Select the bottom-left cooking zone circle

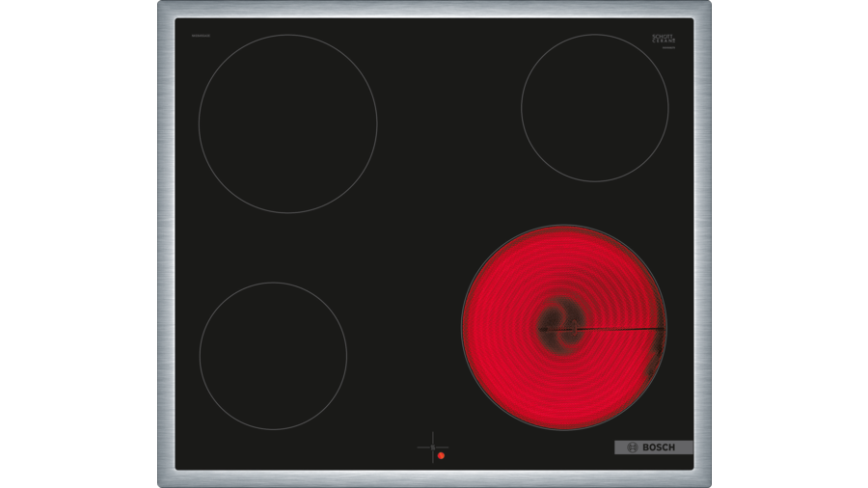(x=273, y=355)
